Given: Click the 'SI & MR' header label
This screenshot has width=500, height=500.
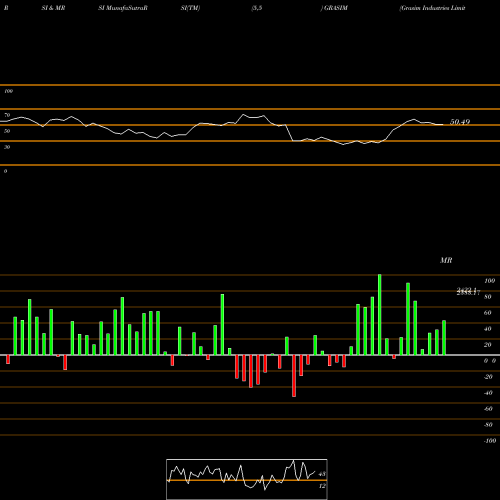Looking at the screenshot, I should click(x=53, y=8).
